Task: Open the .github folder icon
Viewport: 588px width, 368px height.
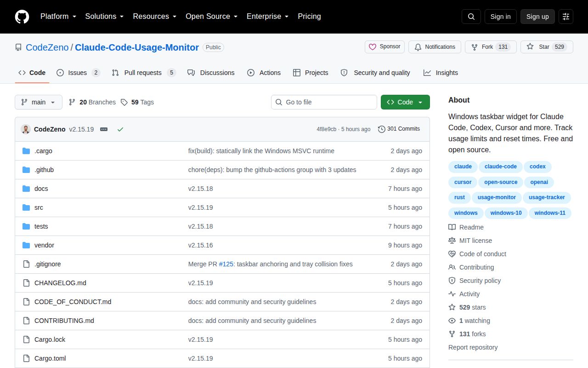Action: (26, 170)
